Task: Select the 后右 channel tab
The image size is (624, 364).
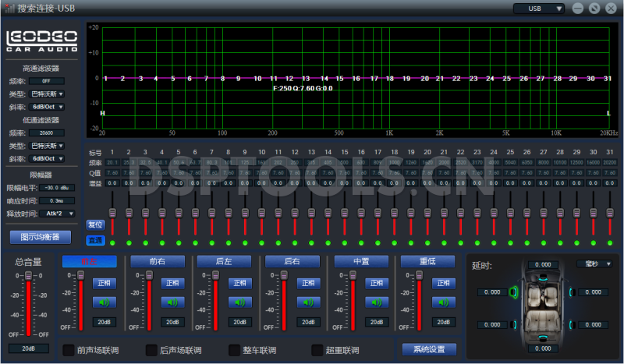Action: click(x=292, y=261)
